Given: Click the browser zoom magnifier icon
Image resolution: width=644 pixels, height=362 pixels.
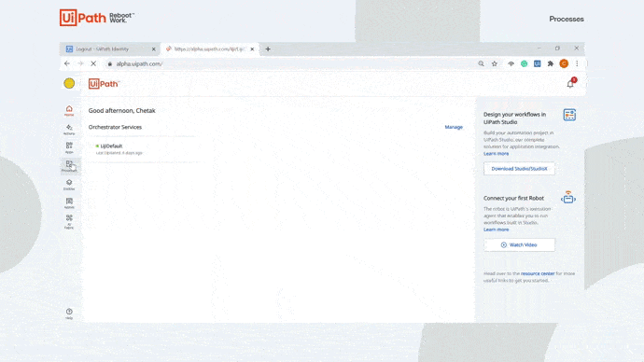Looking at the screenshot, I should [x=481, y=63].
